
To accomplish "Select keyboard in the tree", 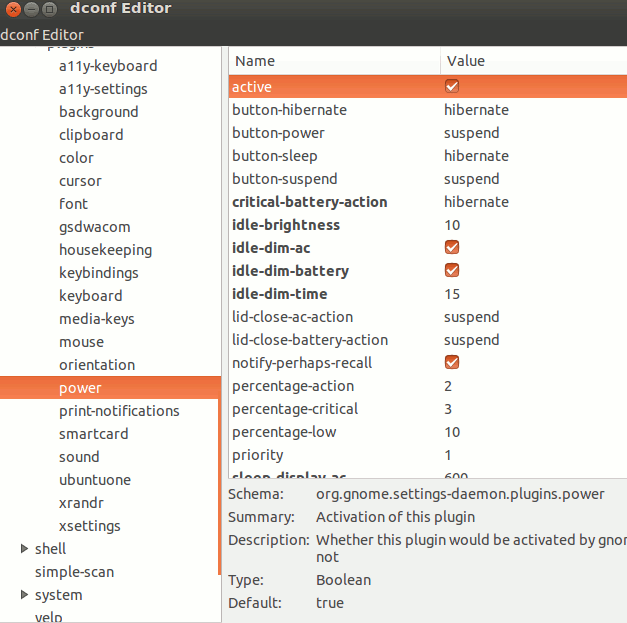I will 90,296.
